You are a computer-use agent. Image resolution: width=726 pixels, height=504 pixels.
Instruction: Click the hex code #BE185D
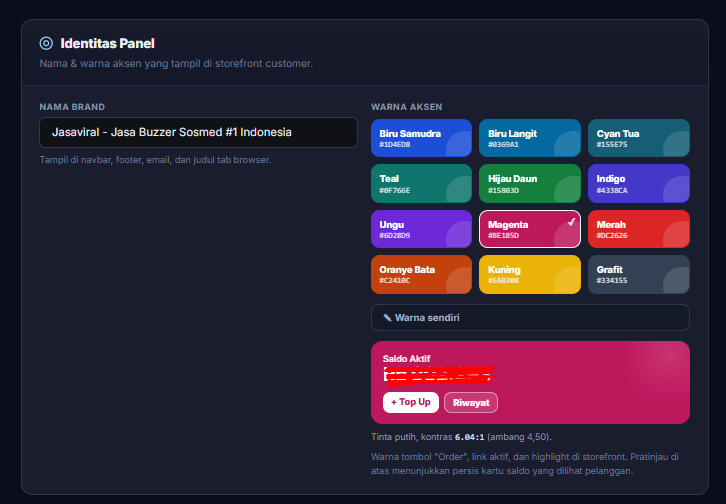coord(503,235)
